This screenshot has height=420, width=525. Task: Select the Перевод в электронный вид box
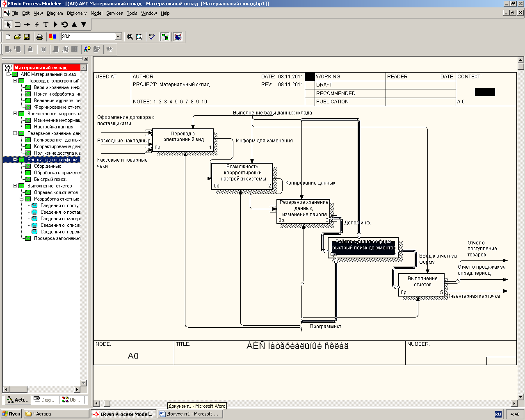click(183, 140)
